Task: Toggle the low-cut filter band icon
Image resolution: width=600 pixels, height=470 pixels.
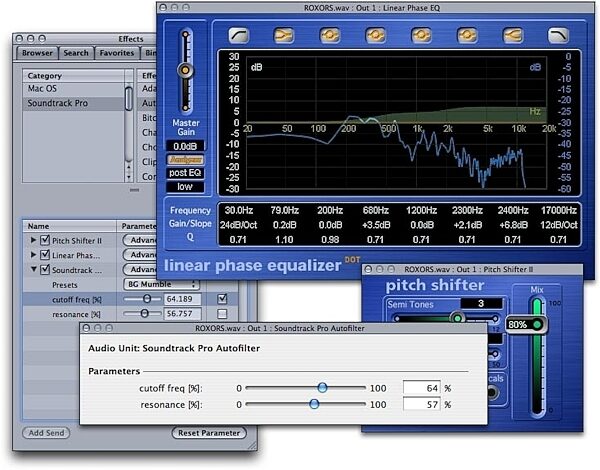Action: point(239,36)
